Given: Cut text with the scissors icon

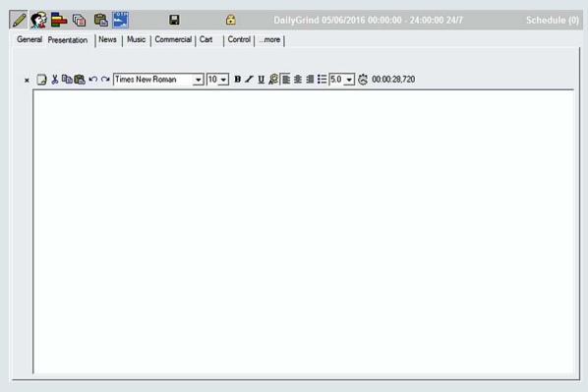Looking at the screenshot, I should pyautogui.click(x=55, y=79).
